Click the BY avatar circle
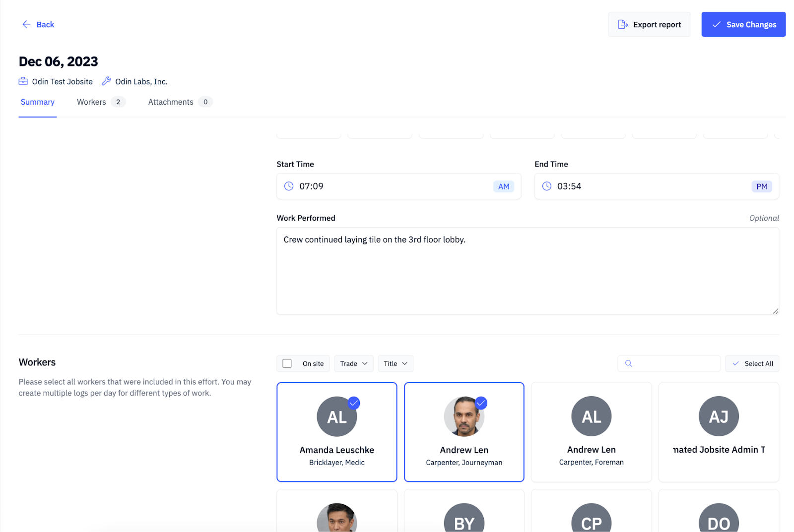 click(x=464, y=518)
